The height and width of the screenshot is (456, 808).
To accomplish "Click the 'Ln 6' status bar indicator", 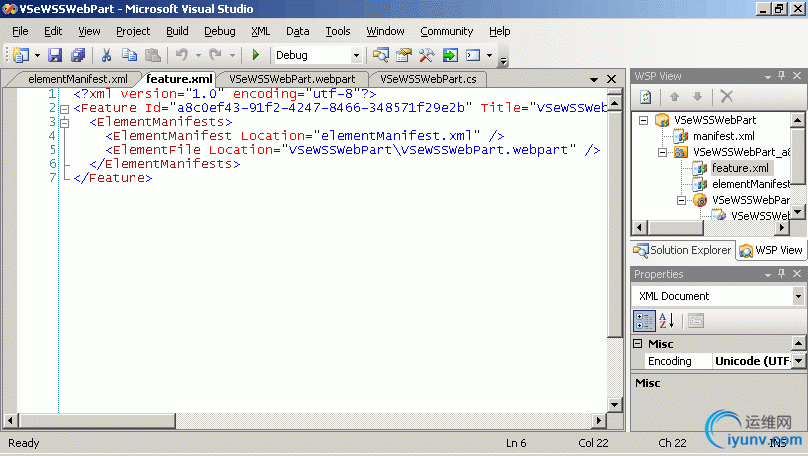I will click(516, 443).
